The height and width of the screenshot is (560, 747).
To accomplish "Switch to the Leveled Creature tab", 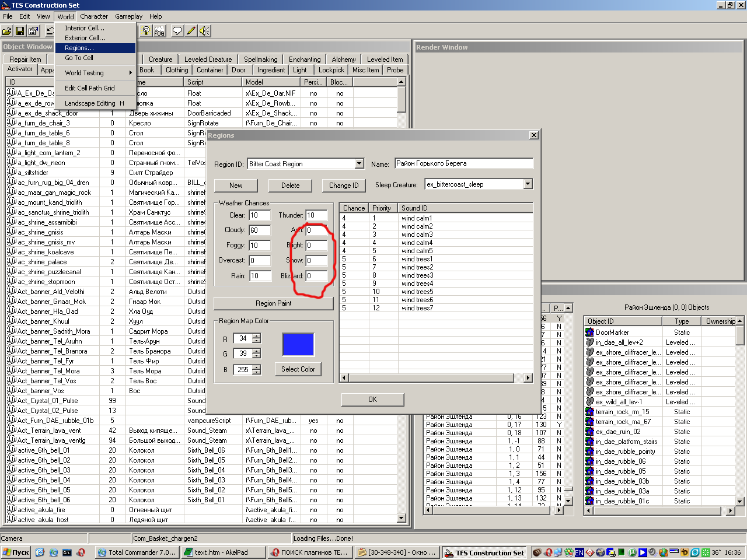I will tap(208, 60).
